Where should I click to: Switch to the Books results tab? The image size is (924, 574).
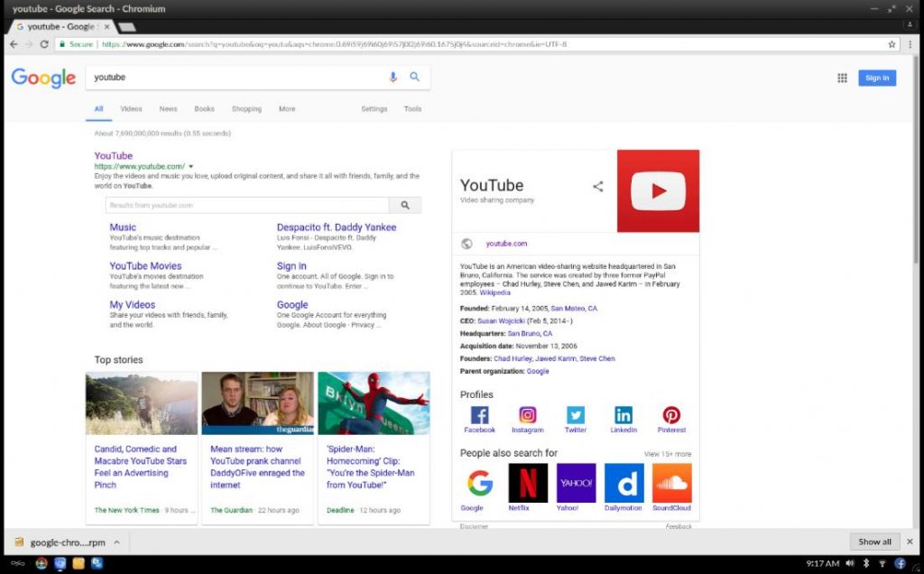pyautogui.click(x=204, y=109)
